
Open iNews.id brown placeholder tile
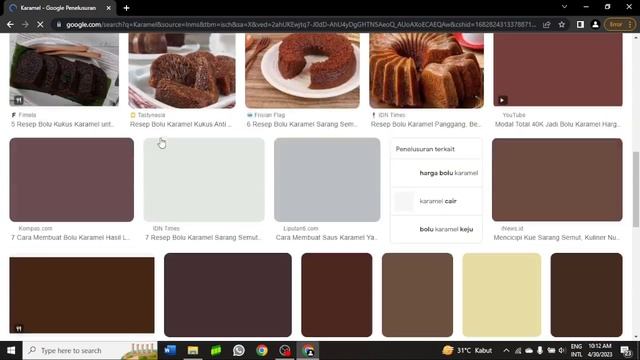(557, 180)
